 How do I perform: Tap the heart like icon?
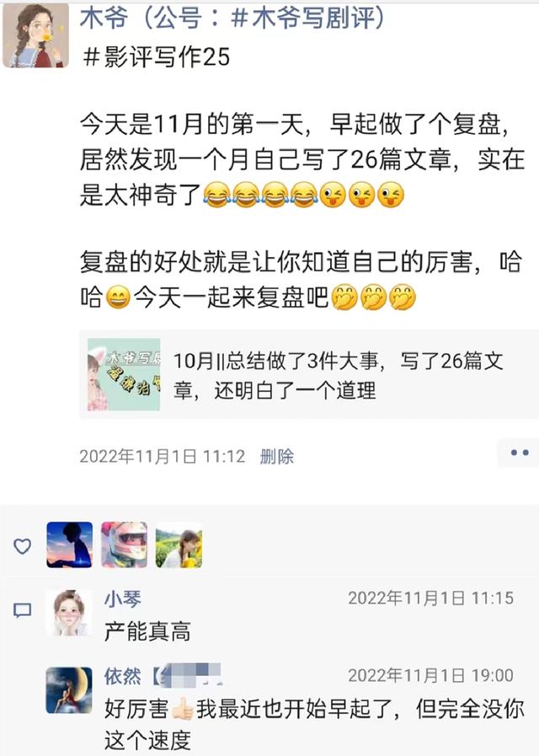[x=22, y=546]
